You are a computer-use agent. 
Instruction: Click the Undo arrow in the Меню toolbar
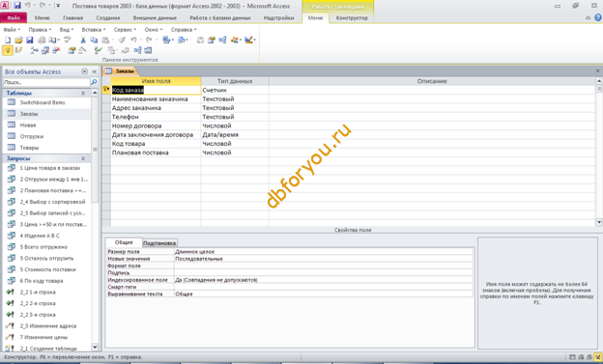click(133, 40)
